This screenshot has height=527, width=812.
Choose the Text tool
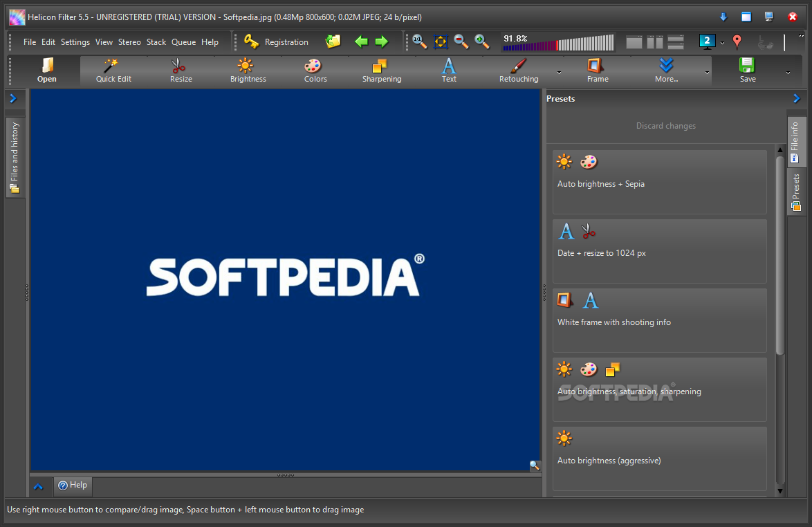tap(449, 71)
